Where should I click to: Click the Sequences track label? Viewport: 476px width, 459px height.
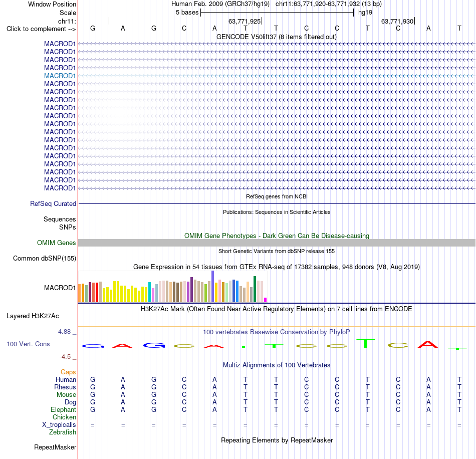coord(60,219)
